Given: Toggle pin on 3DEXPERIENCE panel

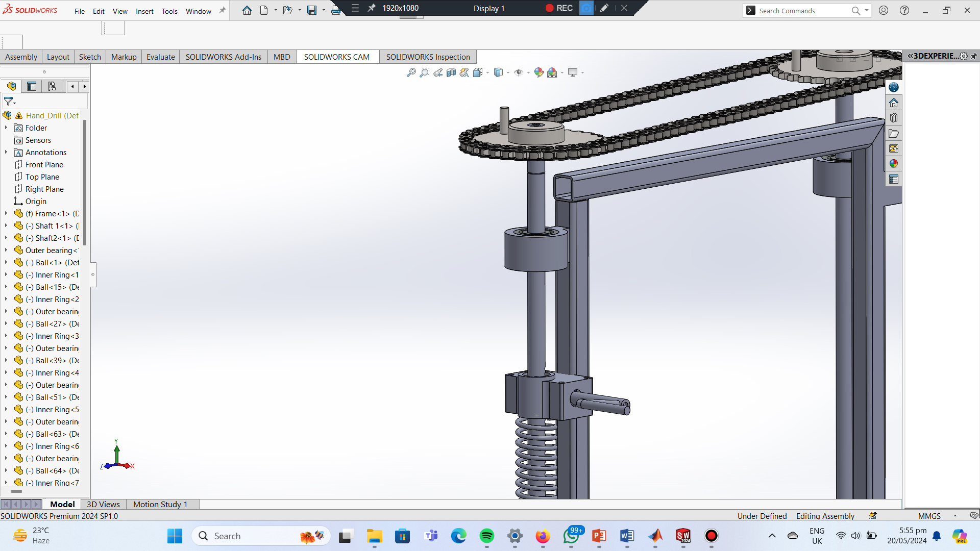Looking at the screenshot, I should coord(974,56).
